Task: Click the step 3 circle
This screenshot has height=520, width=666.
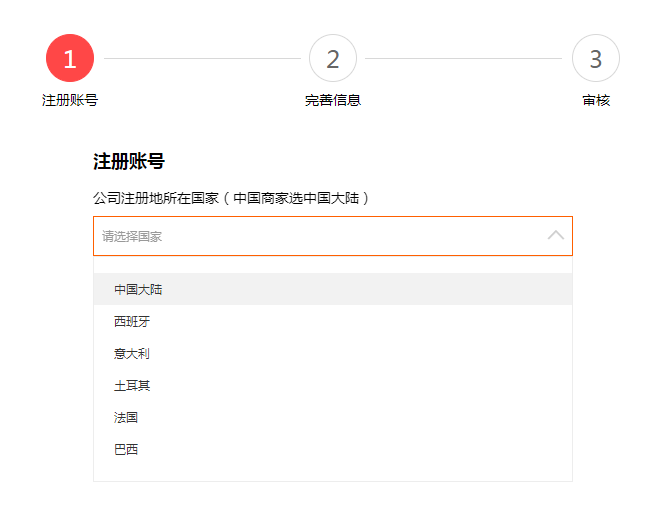Action: coord(596,58)
